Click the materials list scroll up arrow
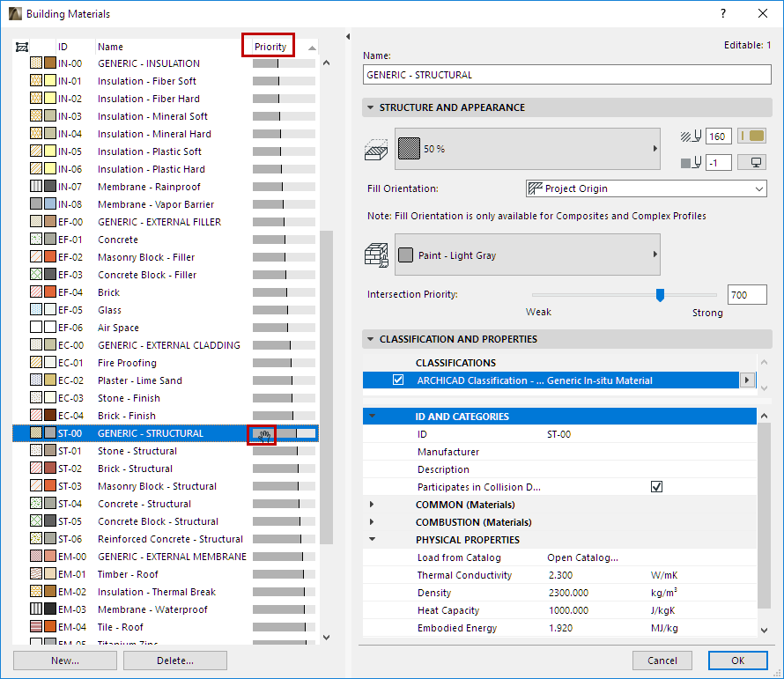The height and width of the screenshot is (679, 784). point(327,63)
